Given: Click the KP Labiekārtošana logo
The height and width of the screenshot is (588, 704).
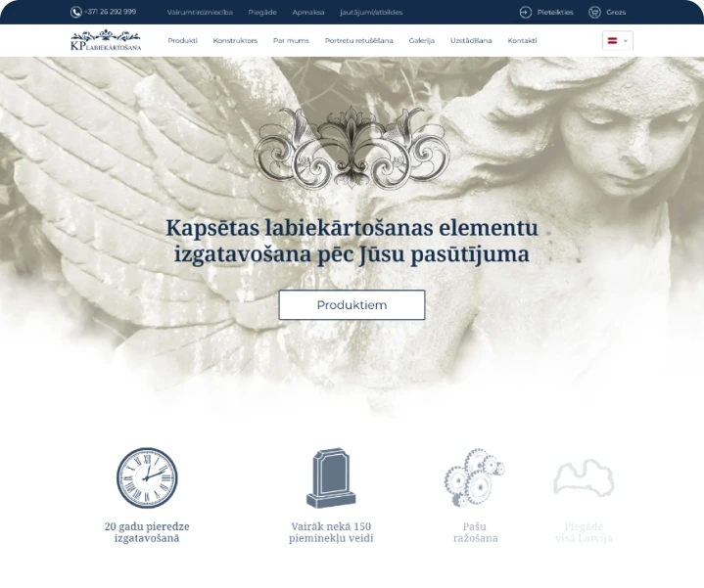Looking at the screenshot, I should coord(106,40).
